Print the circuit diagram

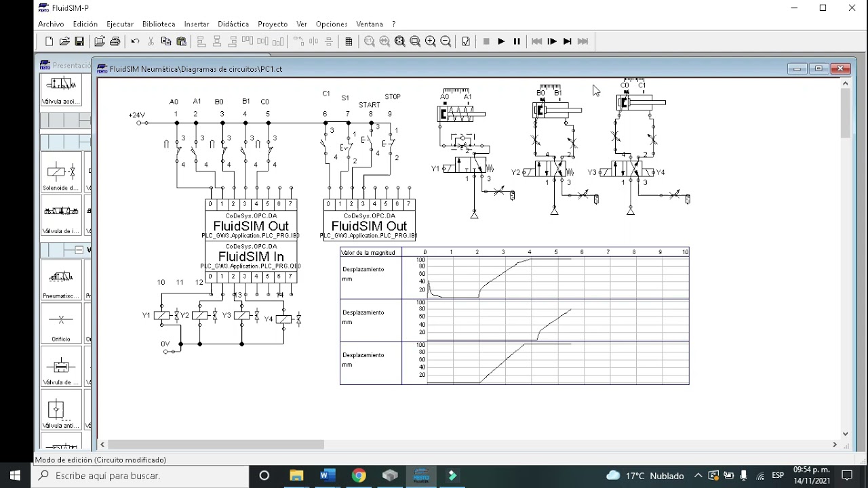(x=115, y=41)
